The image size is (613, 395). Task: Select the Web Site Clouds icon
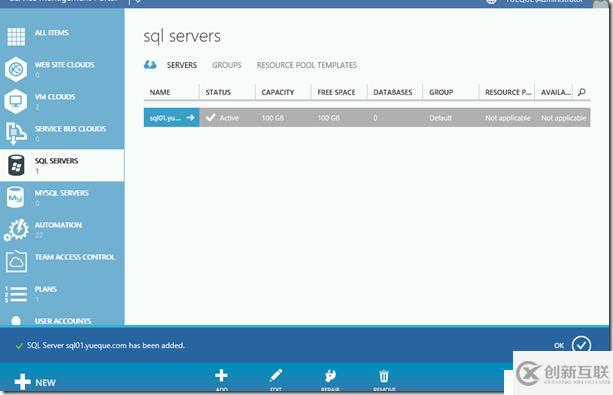[16, 69]
